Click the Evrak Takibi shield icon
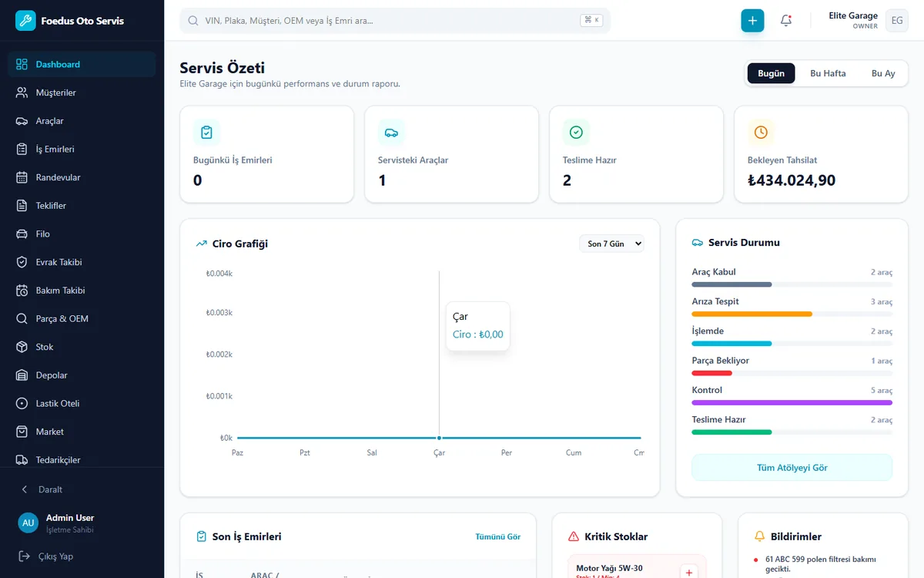This screenshot has width=924, height=578. [x=22, y=262]
